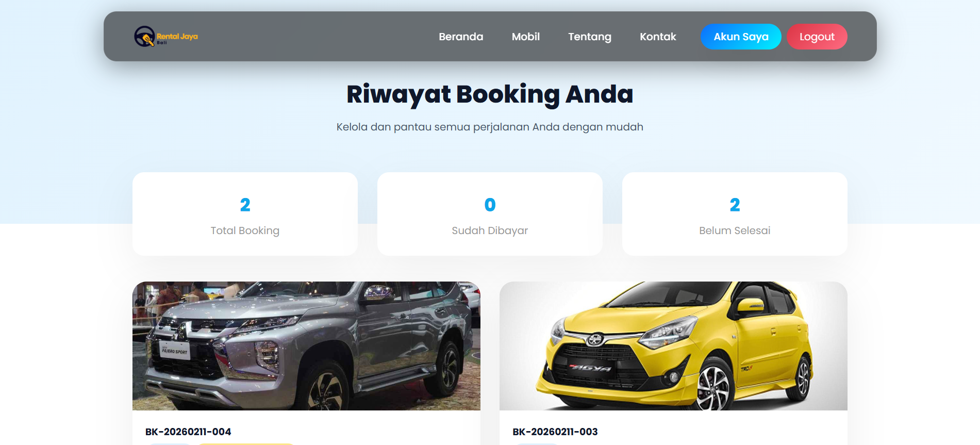The height and width of the screenshot is (445, 980).
Task: Open the yellow Agya car photo
Action: 673,346
